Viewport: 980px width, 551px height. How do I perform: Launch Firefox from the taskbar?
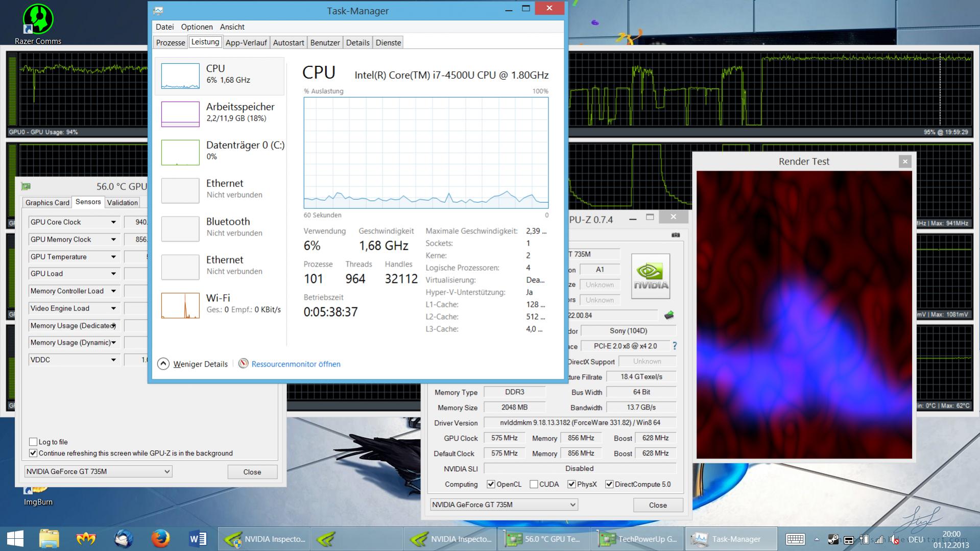pyautogui.click(x=160, y=539)
